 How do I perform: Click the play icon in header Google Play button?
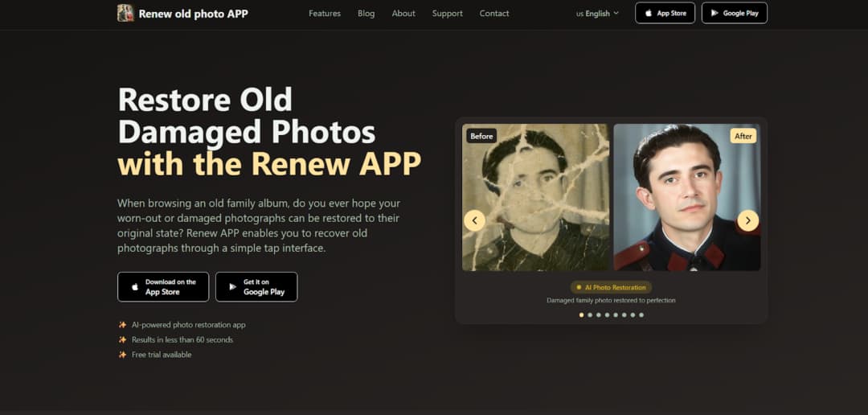click(714, 14)
